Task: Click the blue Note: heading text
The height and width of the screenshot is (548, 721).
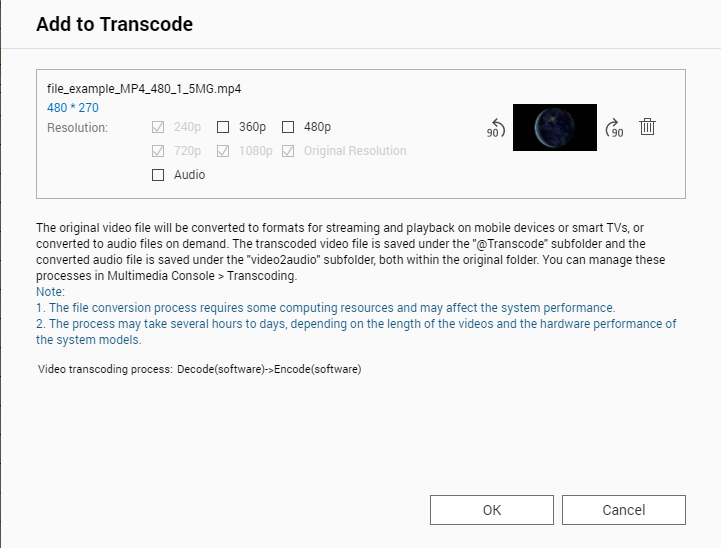Action: [51, 292]
